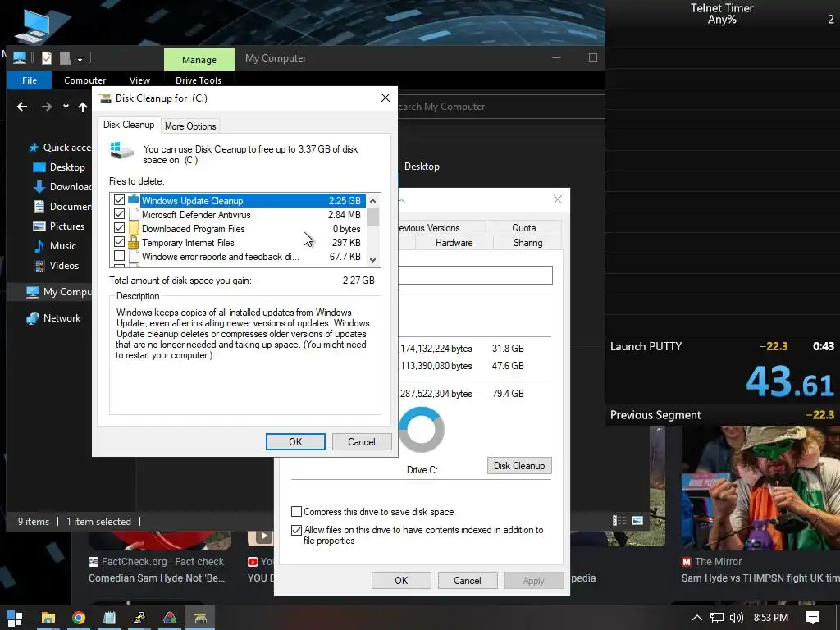Select the Temporary Internet Files row
Viewport: 840px width, 630px height.
pos(239,242)
